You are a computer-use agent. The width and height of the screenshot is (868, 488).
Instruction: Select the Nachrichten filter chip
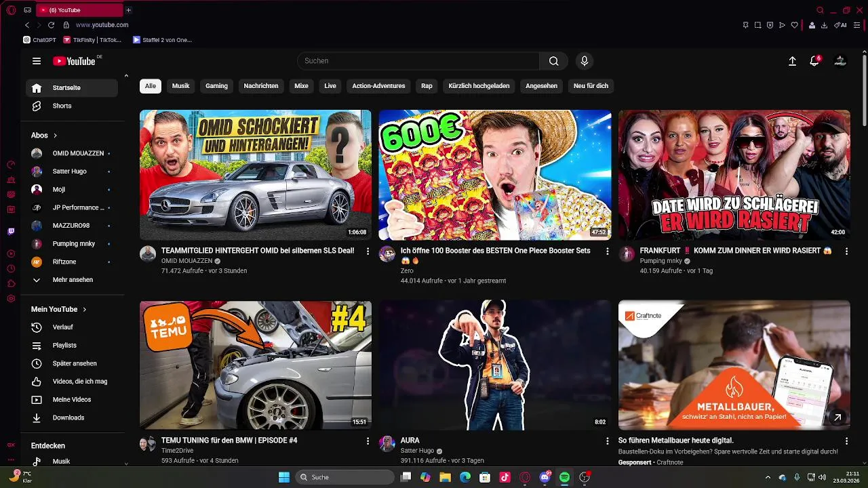click(x=261, y=86)
